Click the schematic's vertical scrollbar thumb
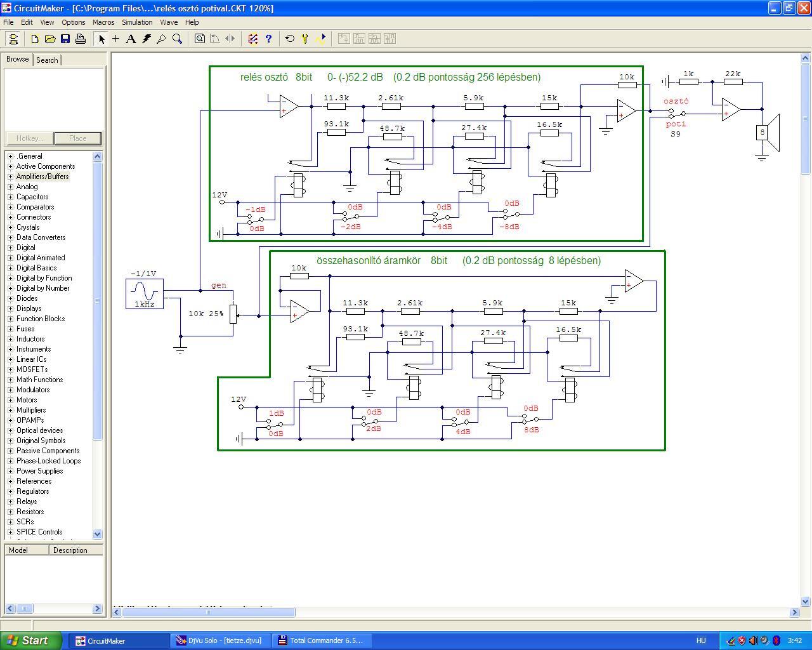The width and height of the screenshot is (812, 650). (806, 118)
